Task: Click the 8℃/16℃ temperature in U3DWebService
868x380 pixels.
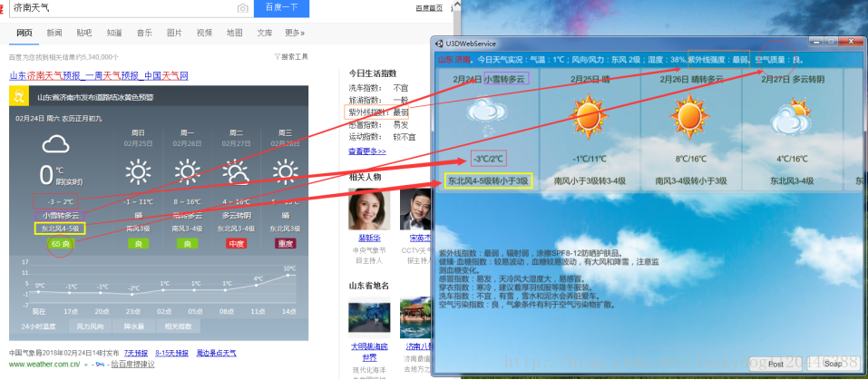Action: (x=689, y=160)
